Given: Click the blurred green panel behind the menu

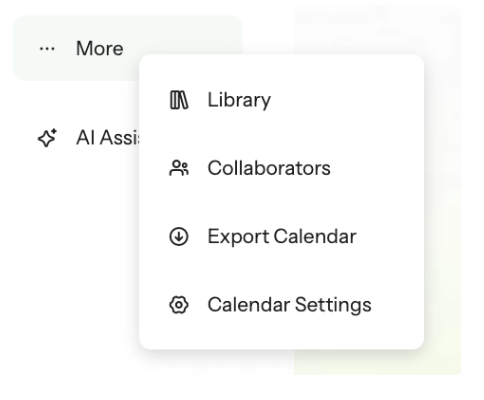Looking at the screenshot, I should pyautogui.click(x=443, y=200).
